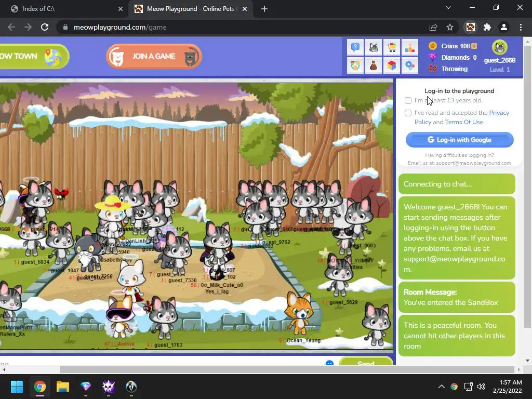Click the Ocean_Yeung orange cat

tap(299, 313)
